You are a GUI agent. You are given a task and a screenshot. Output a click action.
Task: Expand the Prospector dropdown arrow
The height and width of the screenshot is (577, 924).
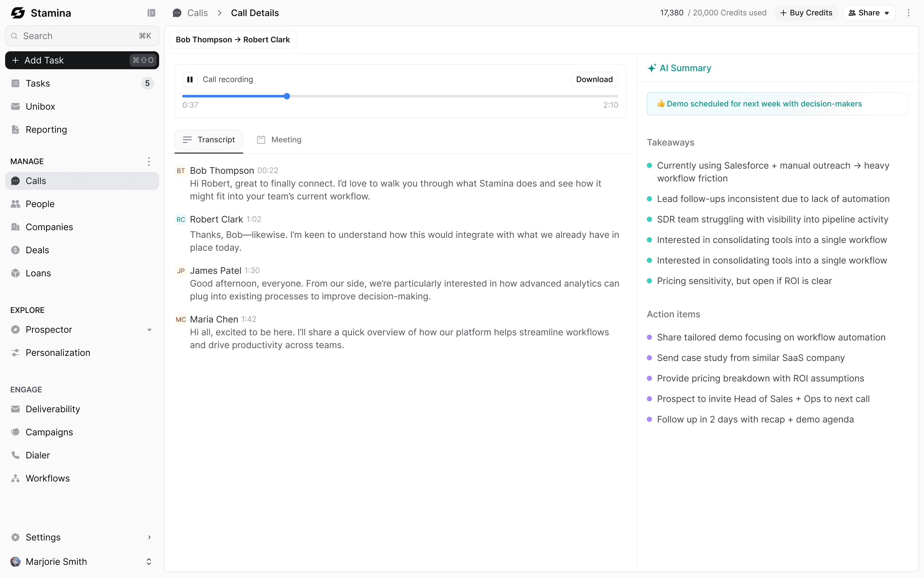point(149,330)
